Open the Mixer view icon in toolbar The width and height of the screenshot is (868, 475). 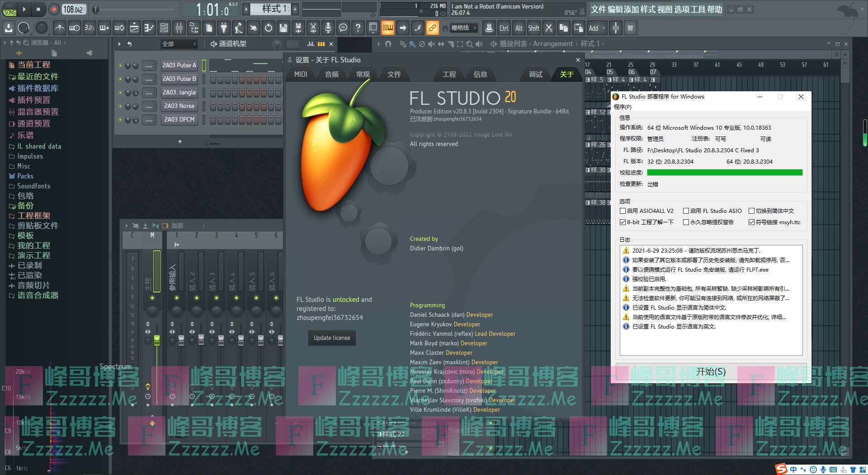pos(179,28)
